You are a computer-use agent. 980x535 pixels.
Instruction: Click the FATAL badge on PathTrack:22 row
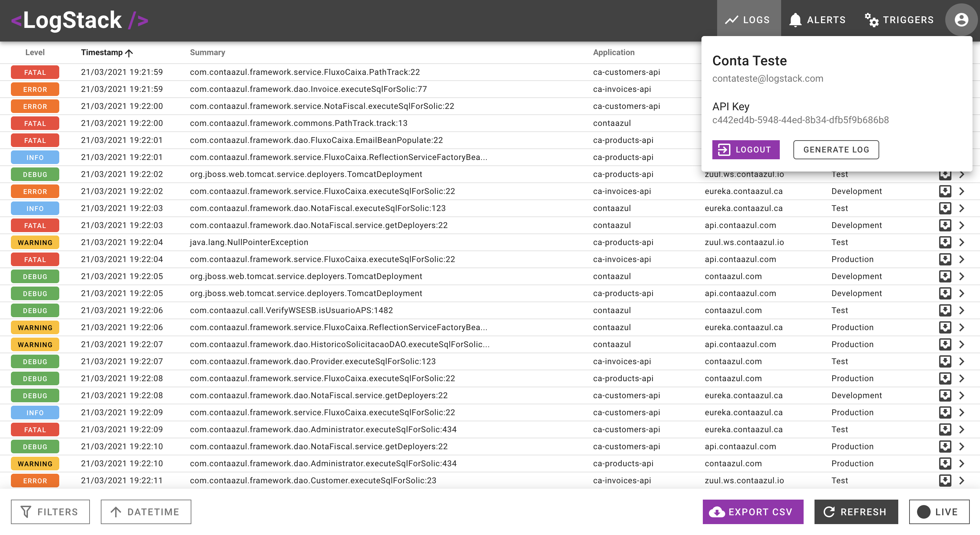(x=35, y=72)
